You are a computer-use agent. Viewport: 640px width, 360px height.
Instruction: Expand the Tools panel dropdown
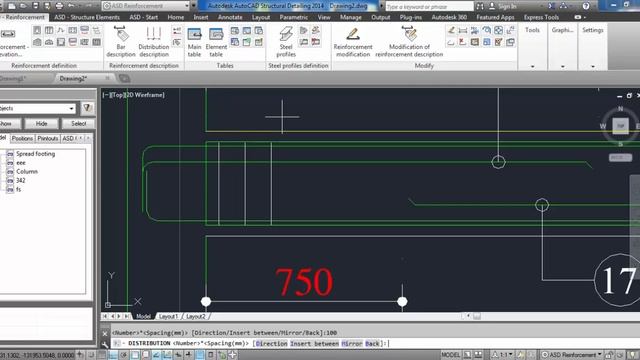pyautogui.click(x=532, y=66)
